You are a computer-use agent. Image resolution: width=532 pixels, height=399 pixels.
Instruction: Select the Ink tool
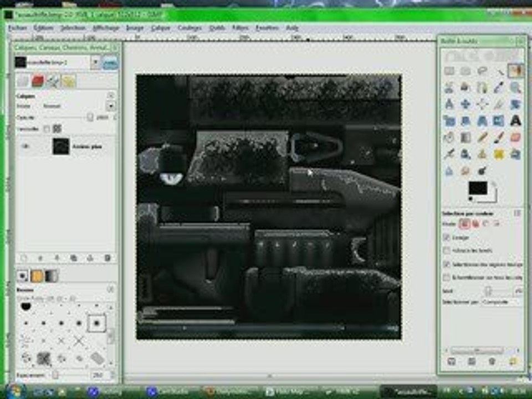coord(465,154)
